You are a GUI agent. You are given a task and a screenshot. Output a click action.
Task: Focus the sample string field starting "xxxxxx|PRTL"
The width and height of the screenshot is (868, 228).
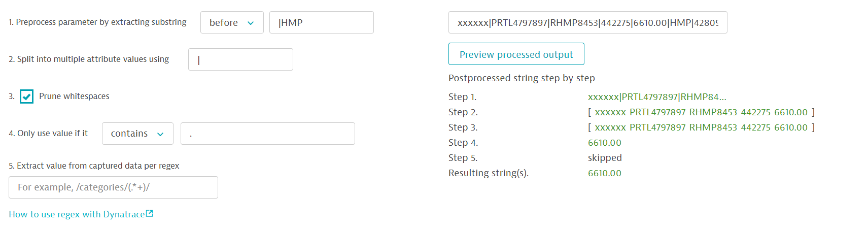click(587, 22)
